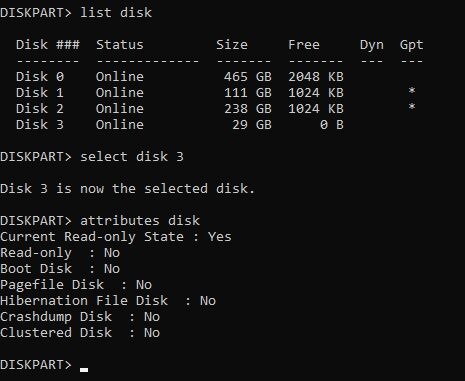Click the 465 GB size value

tap(248, 77)
